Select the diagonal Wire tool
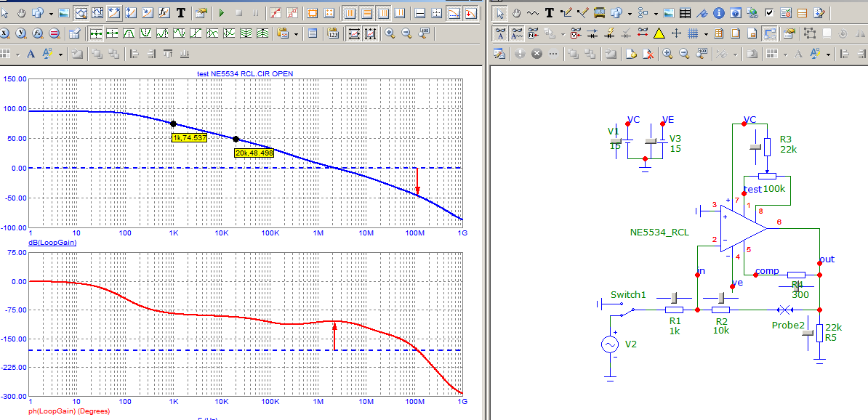 point(583,13)
